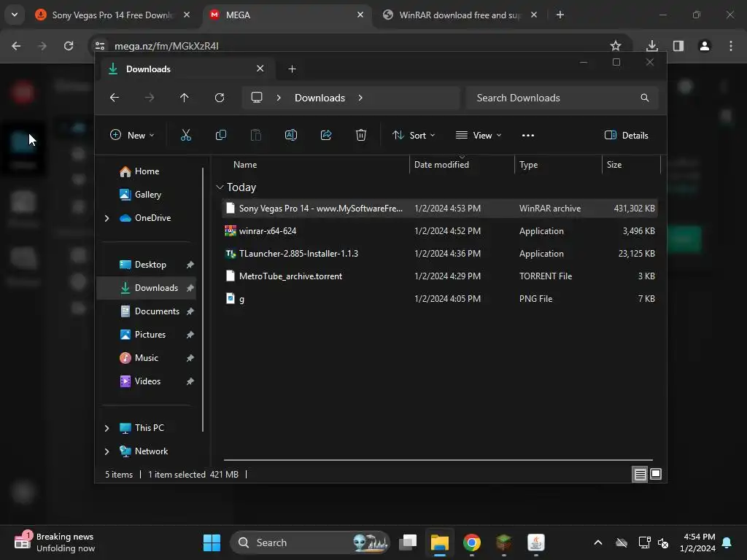Open a new Chrome tab
The width and height of the screenshot is (747, 560).
[x=560, y=15]
